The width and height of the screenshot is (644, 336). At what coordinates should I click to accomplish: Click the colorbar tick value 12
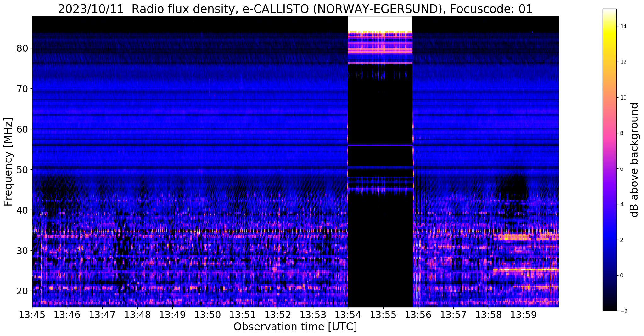pyautogui.click(x=623, y=62)
